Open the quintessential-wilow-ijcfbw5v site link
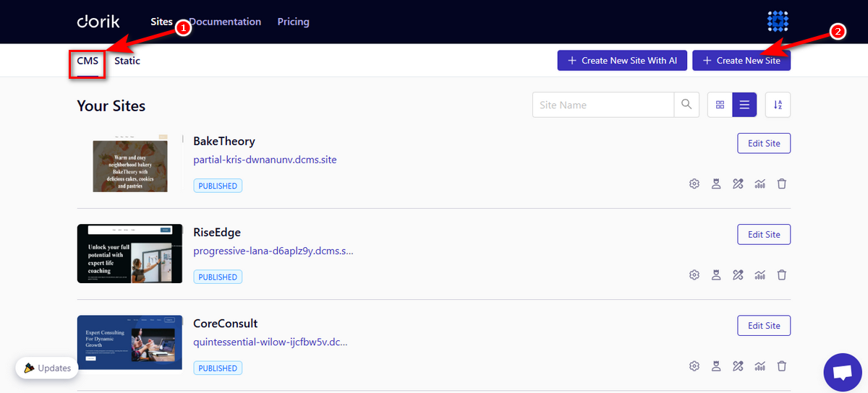 [x=271, y=342]
